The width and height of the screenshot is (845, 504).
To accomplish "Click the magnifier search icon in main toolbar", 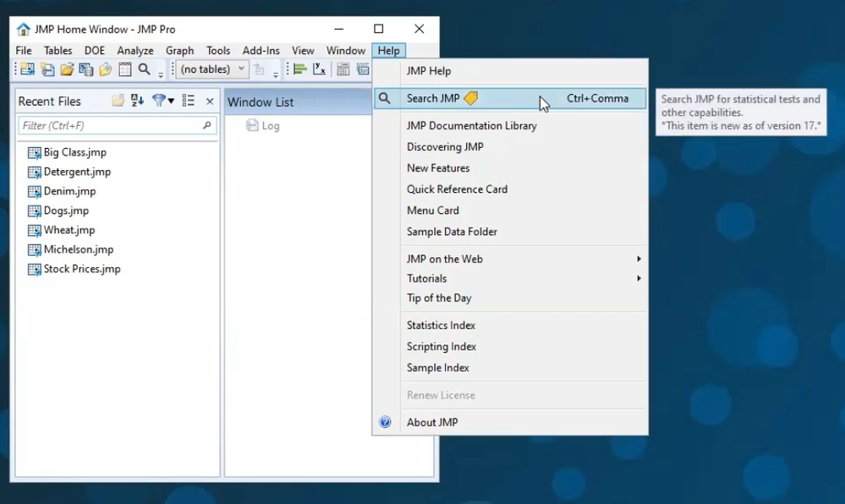I will click(144, 69).
